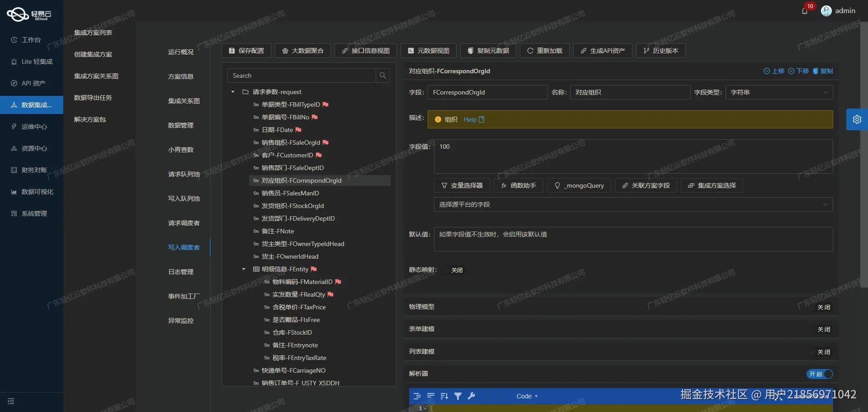Click 复制元数据 button
The height and width of the screenshot is (412, 868).
point(488,51)
